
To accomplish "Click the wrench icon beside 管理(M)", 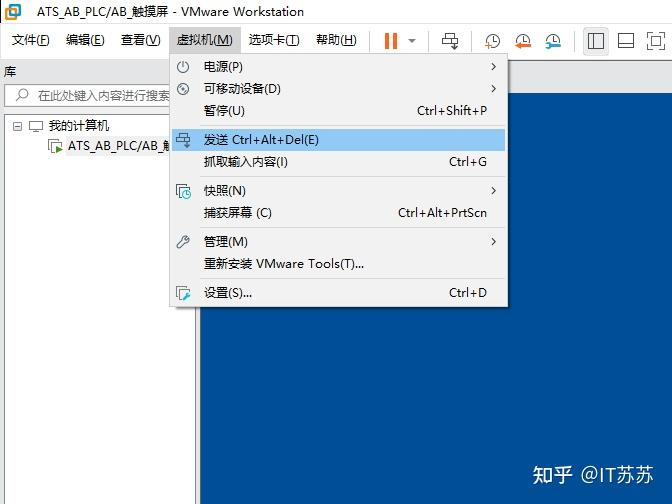I will [x=183, y=242].
